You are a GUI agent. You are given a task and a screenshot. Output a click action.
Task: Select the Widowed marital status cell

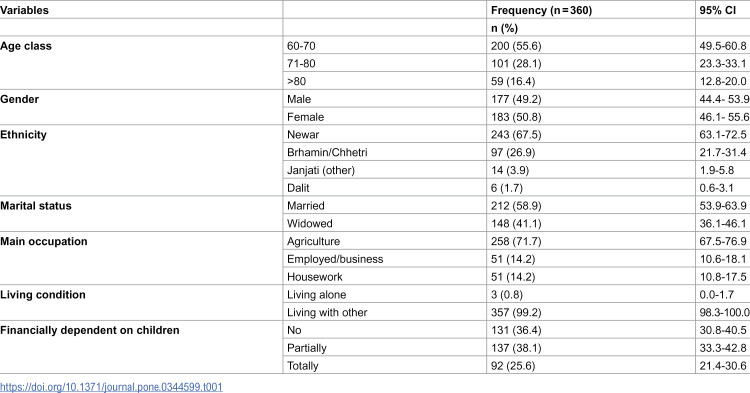309,223
